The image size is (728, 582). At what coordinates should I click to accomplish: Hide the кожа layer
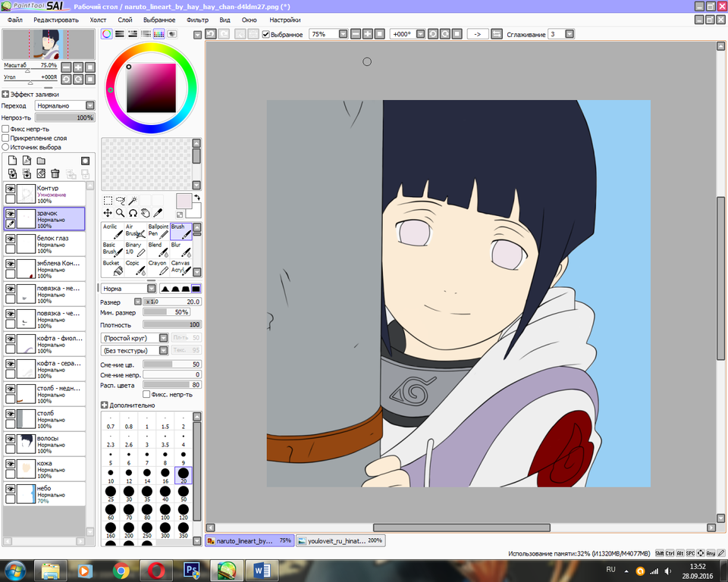click(x=10, y=464)
